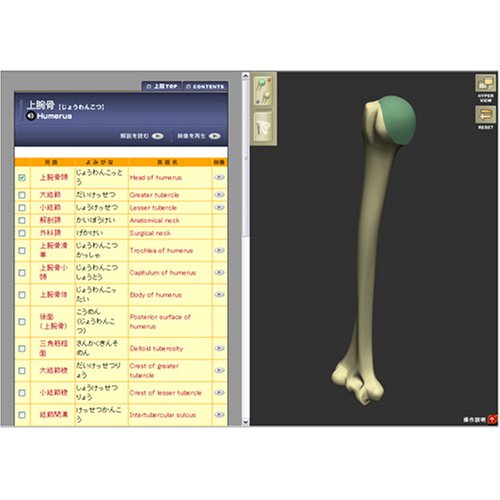
Task: Check the Posterior surface of humerus checkbox
Action: coord(22,321)
